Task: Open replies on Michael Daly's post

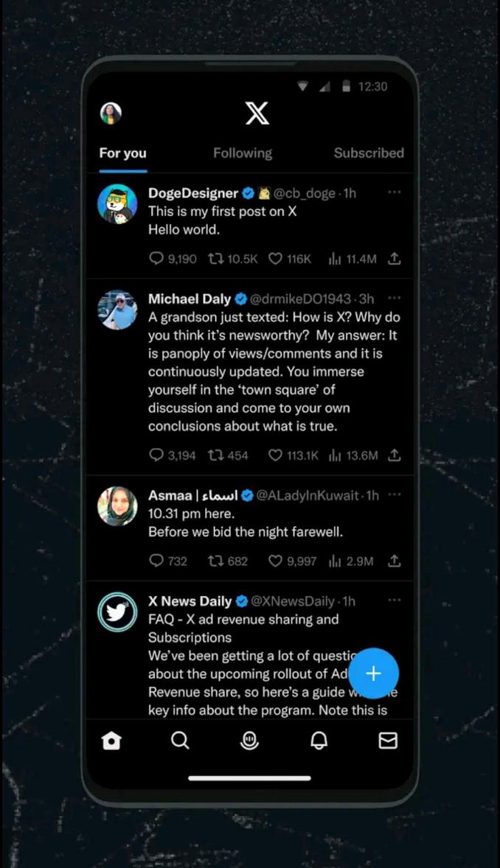Action: (156, 455)
